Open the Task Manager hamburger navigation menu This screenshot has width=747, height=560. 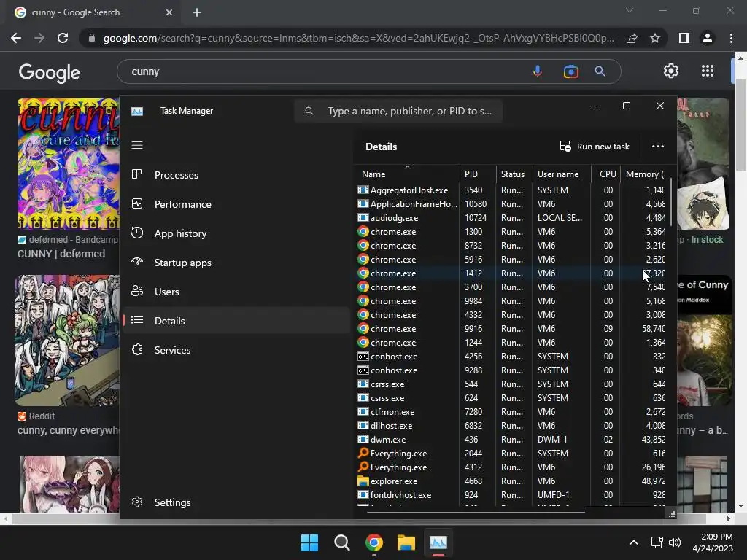137,145
